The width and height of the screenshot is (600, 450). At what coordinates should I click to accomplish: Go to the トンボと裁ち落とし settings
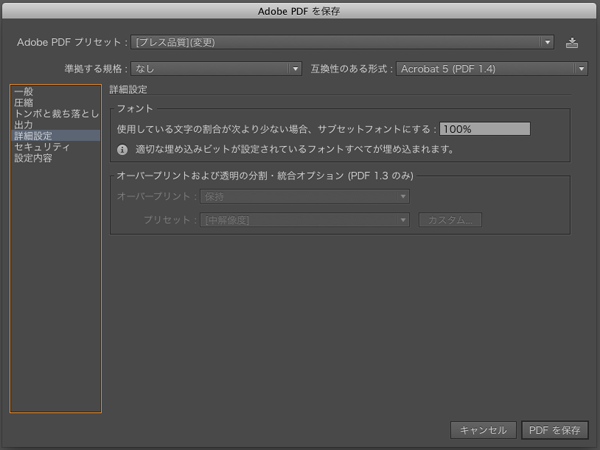56,114
